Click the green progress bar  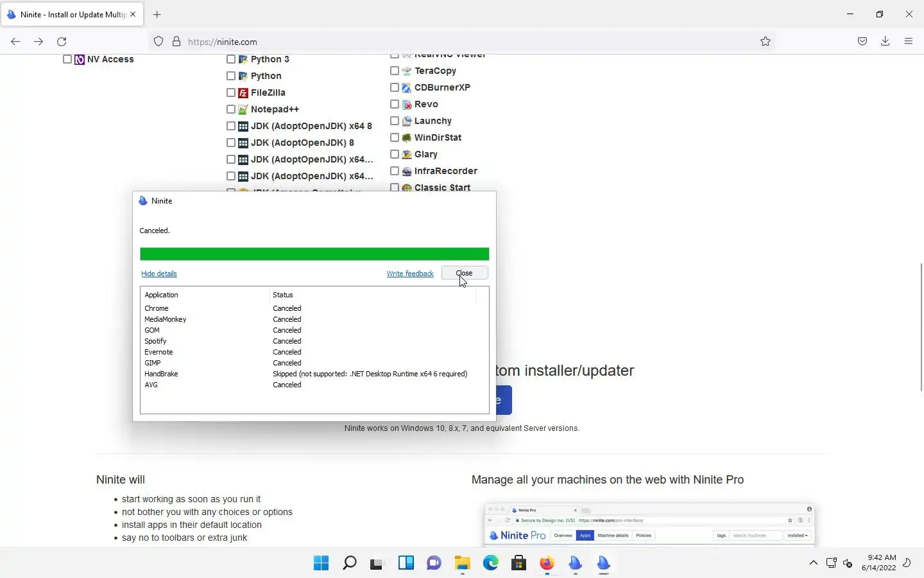tap(314, 254)
